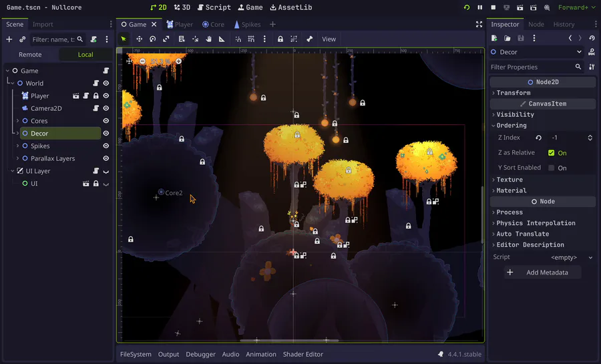
Task: Lock selected node with toolbar padlock
Action: click(x=280, y=39)
